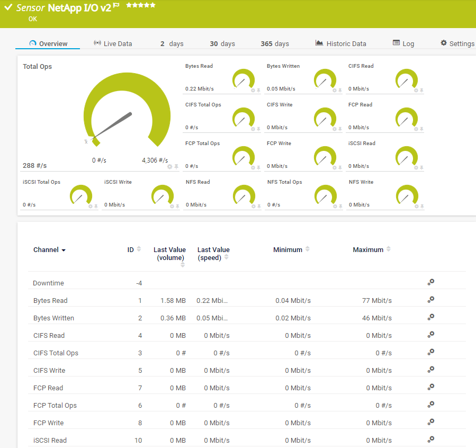Click the Bytes Written channel name in table

click(x=53, y=318)
